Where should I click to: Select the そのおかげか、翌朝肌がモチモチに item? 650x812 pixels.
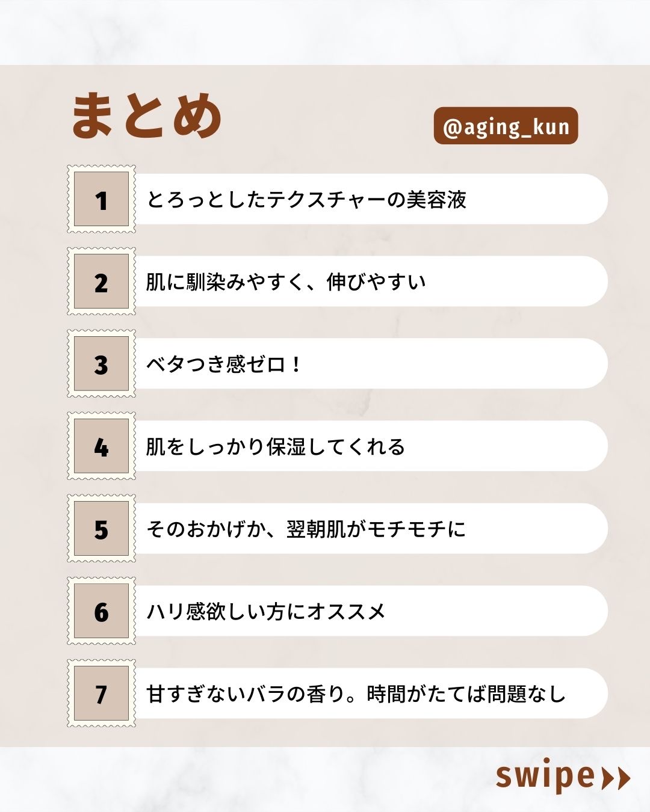click(306, 529)
